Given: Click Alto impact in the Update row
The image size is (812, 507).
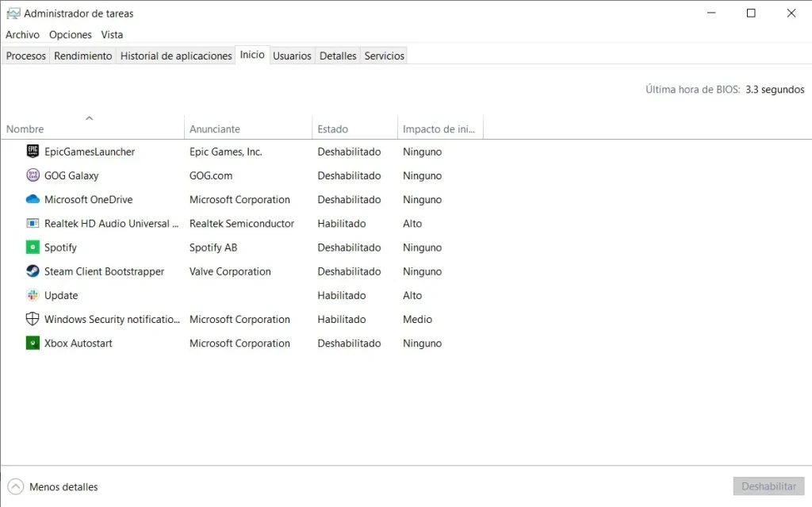Looking at the screenshot, I should (x=412, y=295).
